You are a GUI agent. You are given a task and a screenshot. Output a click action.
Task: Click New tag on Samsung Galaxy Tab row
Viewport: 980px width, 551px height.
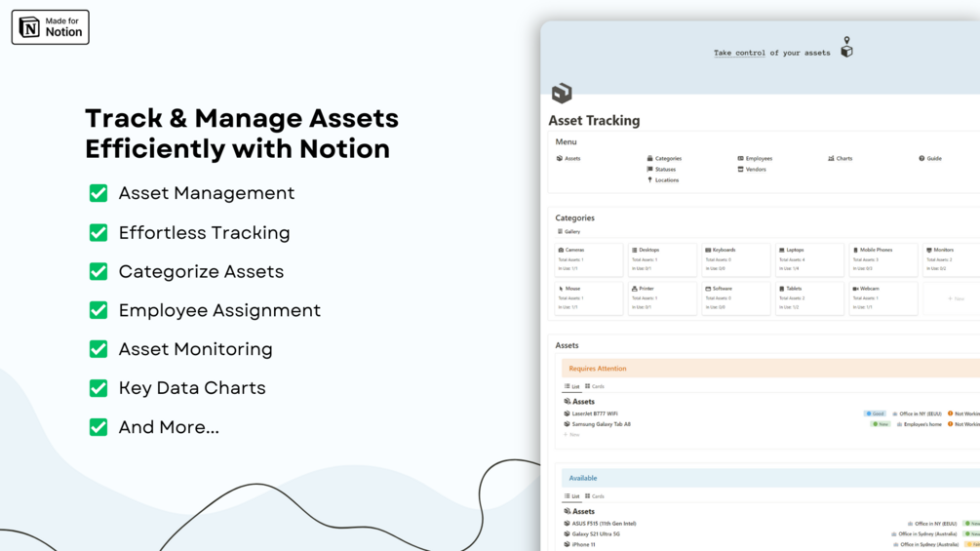tap(881, 424)
